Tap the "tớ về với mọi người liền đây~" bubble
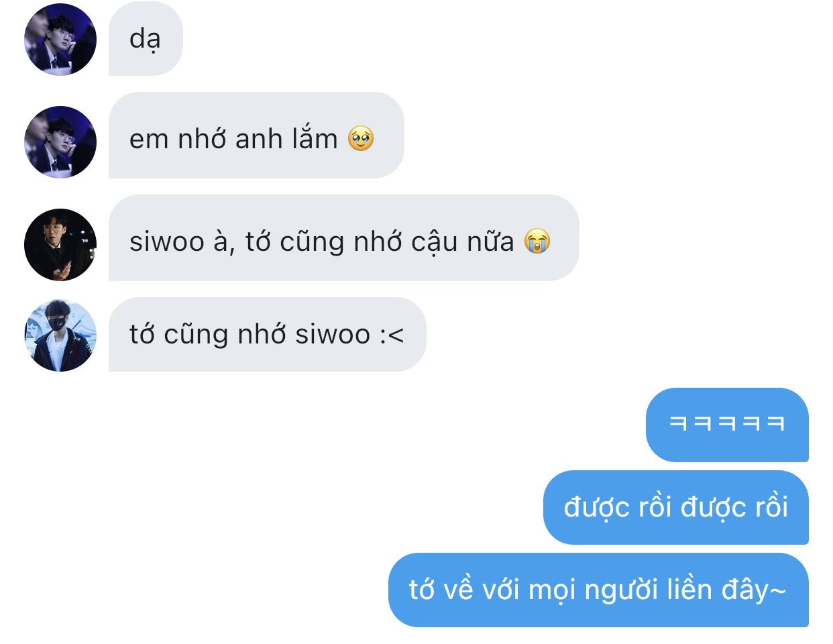 598,590
